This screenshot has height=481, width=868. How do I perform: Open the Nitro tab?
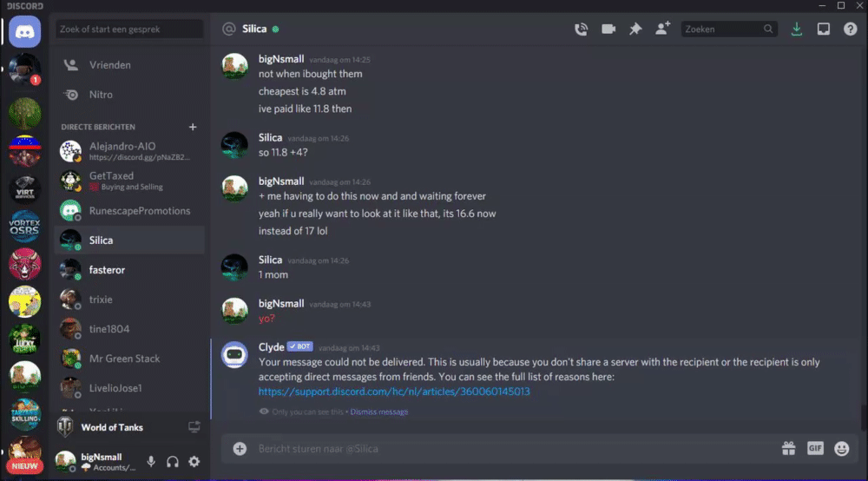129,95
